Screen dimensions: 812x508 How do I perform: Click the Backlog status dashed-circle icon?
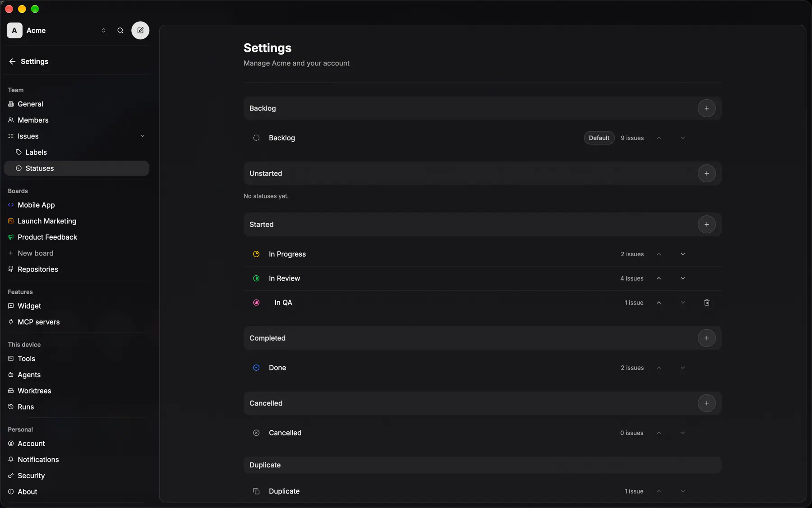pyautogui.click(x=256, y=138)
